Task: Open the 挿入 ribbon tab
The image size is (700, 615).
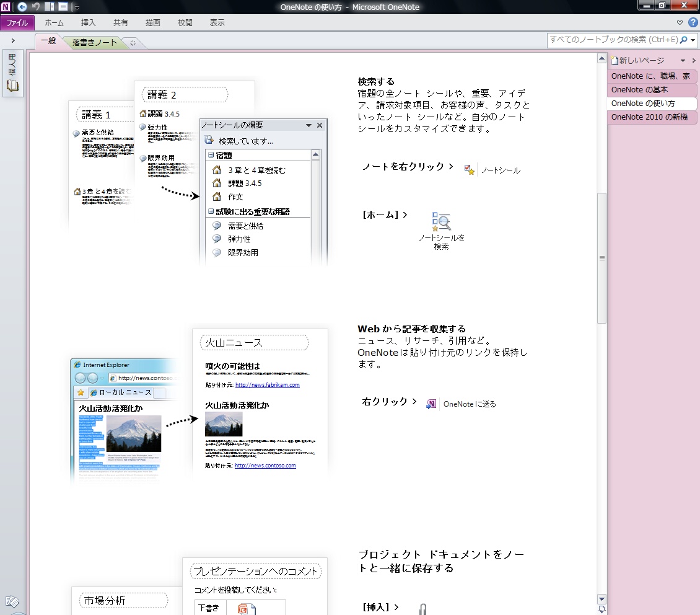Action: pyautogui.click(x=88, y=23)
